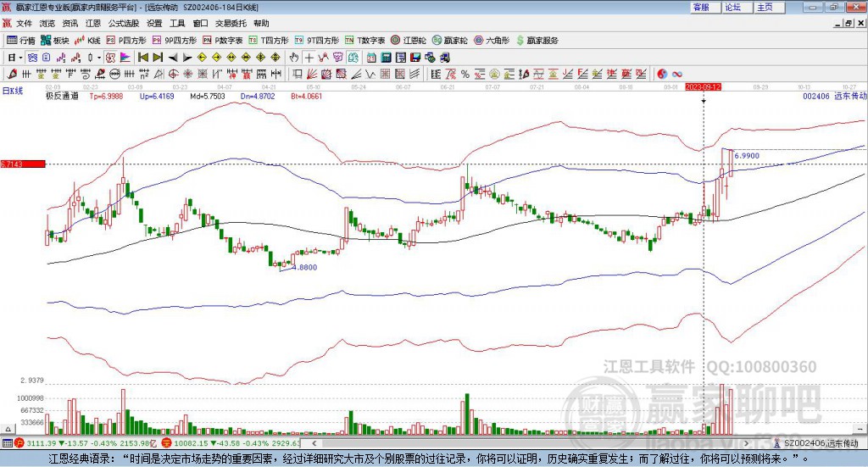Open the 文件 menu
868x467 pixels.
(x=24, y=23)
